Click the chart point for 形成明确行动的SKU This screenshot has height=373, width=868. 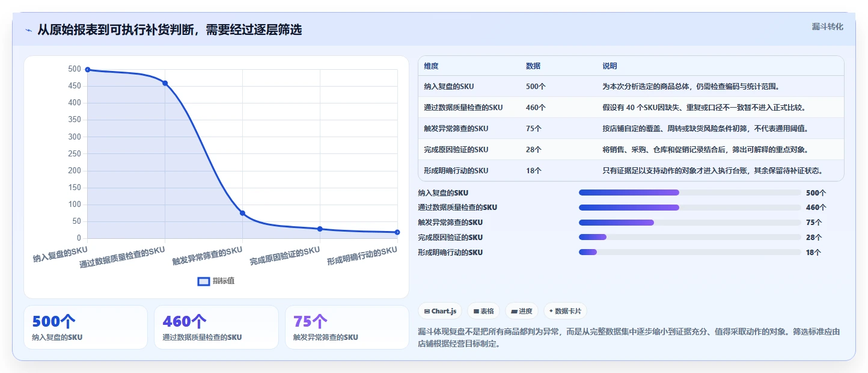click(397, 232)
